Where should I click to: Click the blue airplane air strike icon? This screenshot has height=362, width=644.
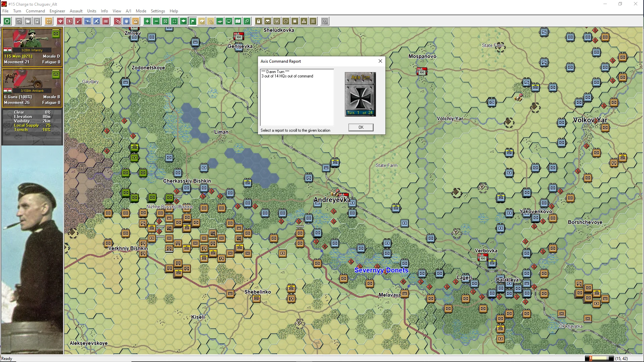tap(97, 21)
